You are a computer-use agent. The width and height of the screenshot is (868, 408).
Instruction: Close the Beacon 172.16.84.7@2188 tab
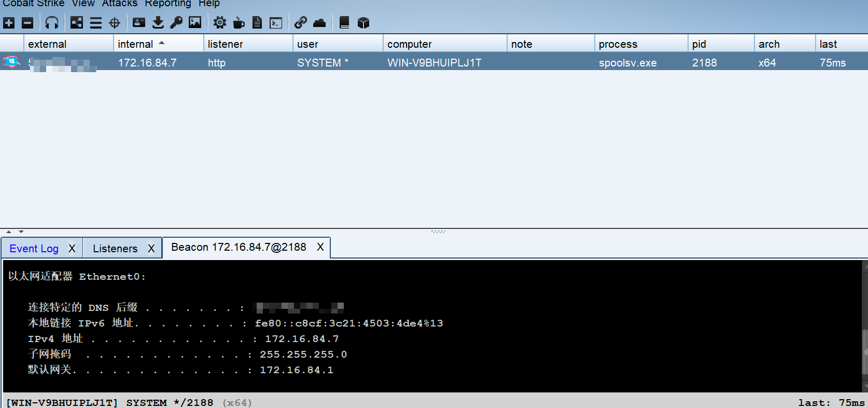coord(320,247)
